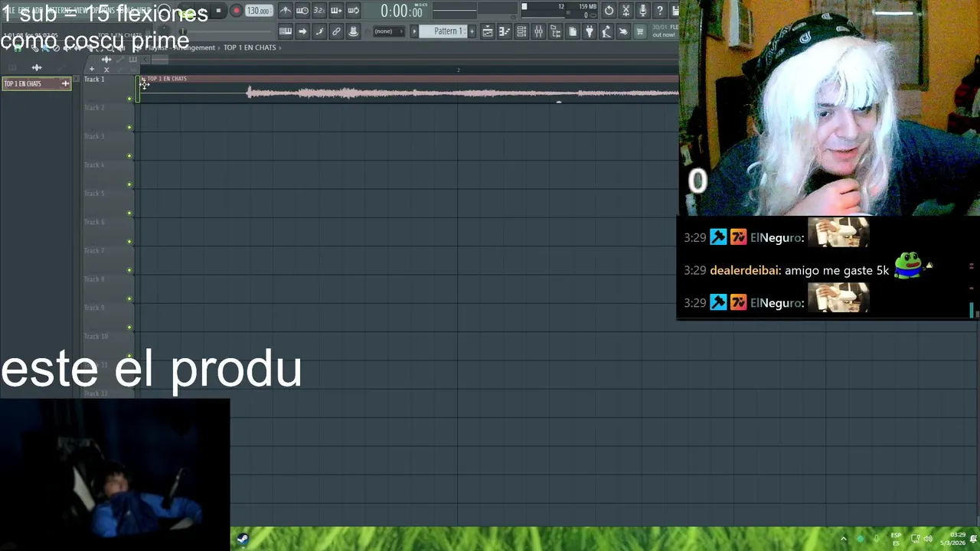The height and width of the screenshot is (551, 980).
Task: Click the Track 1 header
Action: [x=107, y=88]
